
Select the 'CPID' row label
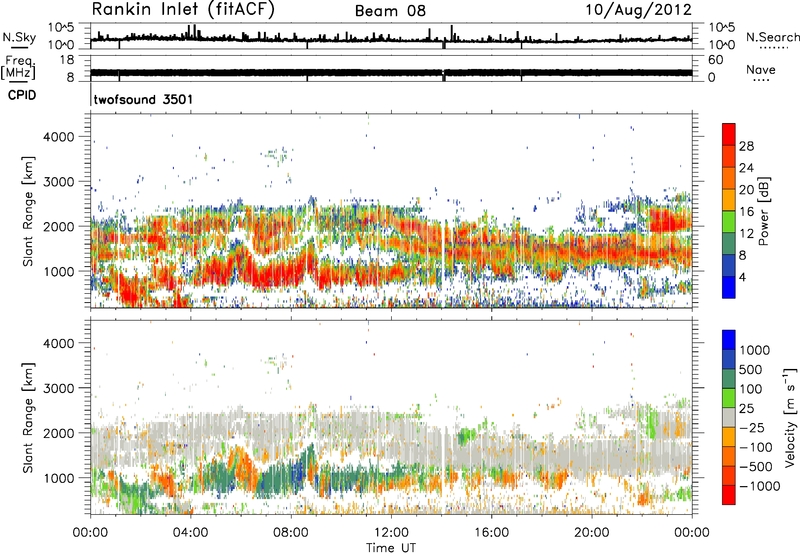tap(22, 95)
